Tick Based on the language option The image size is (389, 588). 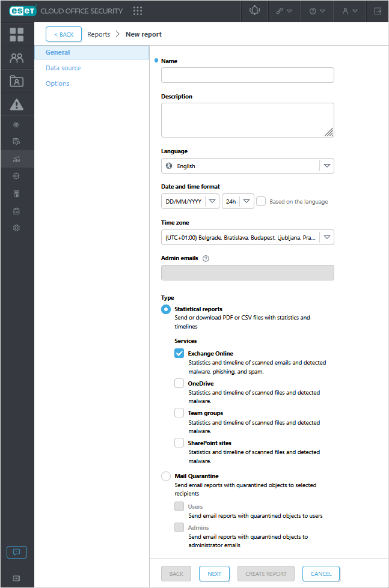pyautogui.click(x=260, y=201)
